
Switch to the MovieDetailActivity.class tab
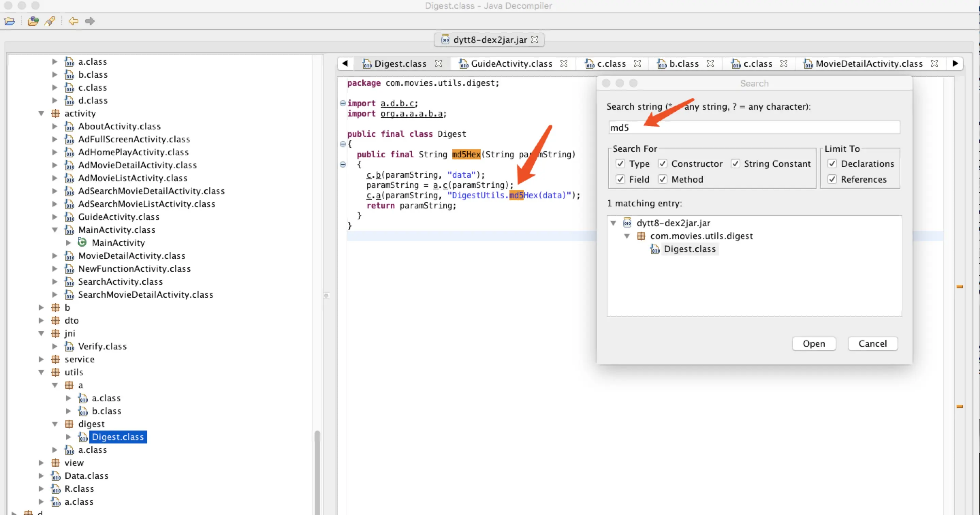click(869, 64)
